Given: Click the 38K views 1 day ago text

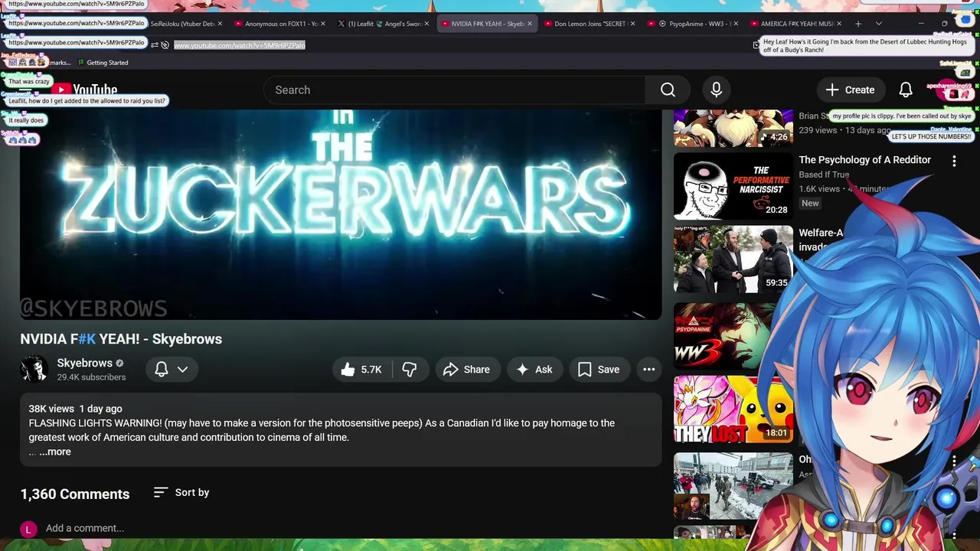Looking at the screenshot, I should (75, 409).
